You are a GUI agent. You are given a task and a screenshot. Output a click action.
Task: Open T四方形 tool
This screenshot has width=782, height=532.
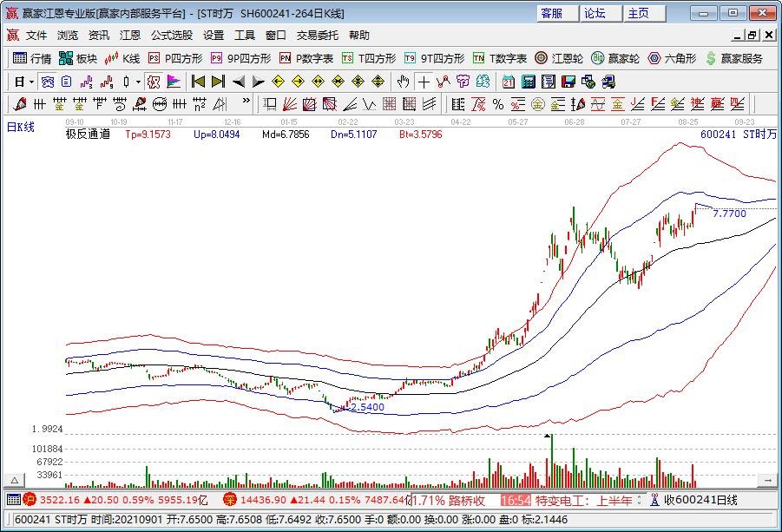[x=370, y=58]
